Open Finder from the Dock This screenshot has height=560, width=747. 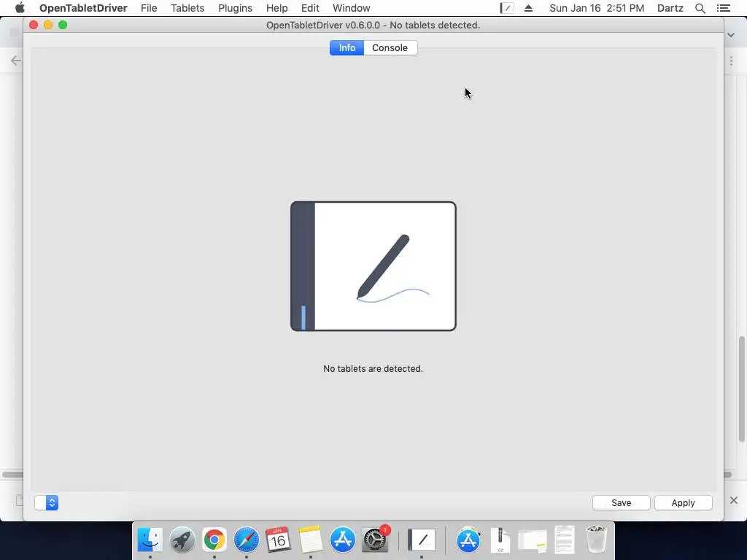click(150, 540)
